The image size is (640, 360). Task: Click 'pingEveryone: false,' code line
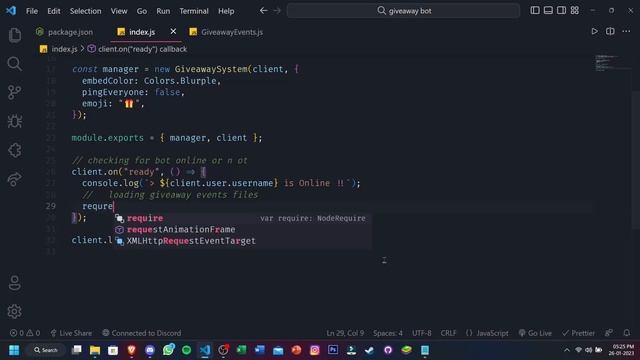pos(133,92)
